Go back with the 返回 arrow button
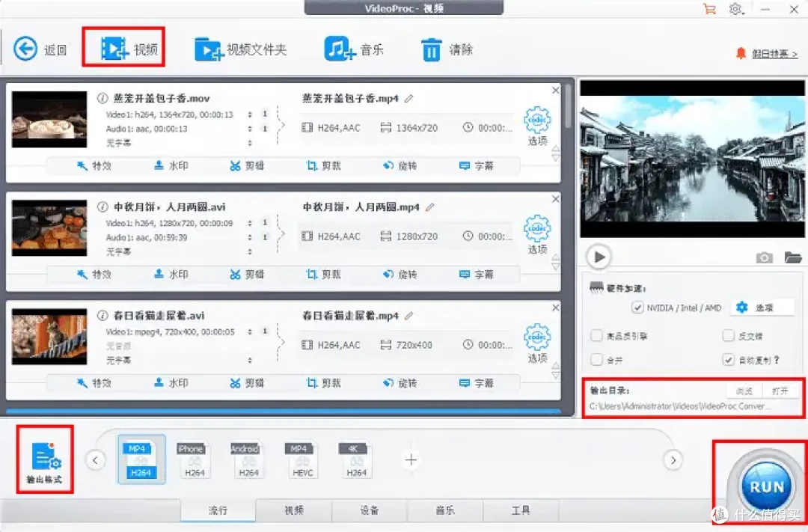Image resolution: width=808 pixels, height=532 pixels. click(x=40, y=49)
